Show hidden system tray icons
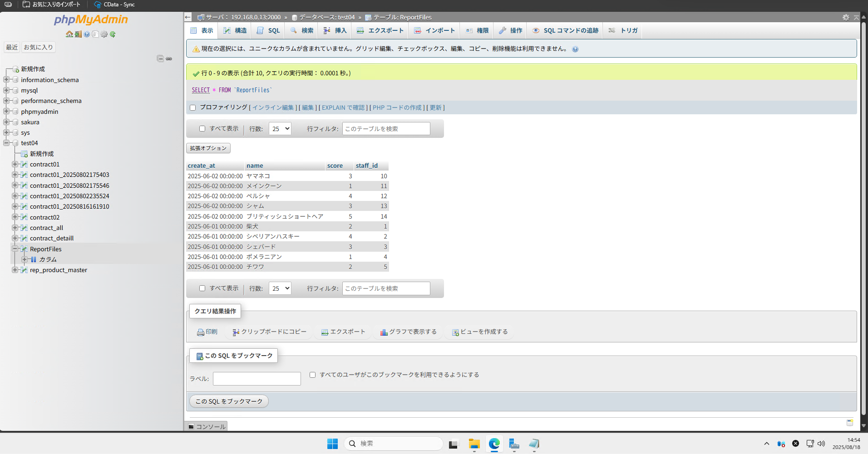This screenshot has width=868, height=454. (x=767, y=444)
